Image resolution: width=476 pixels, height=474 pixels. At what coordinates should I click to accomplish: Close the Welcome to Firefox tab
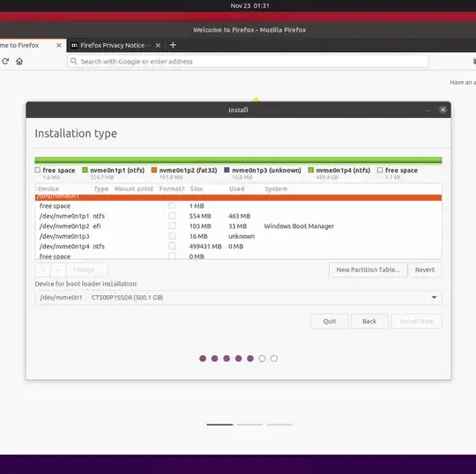click(59, 45)
